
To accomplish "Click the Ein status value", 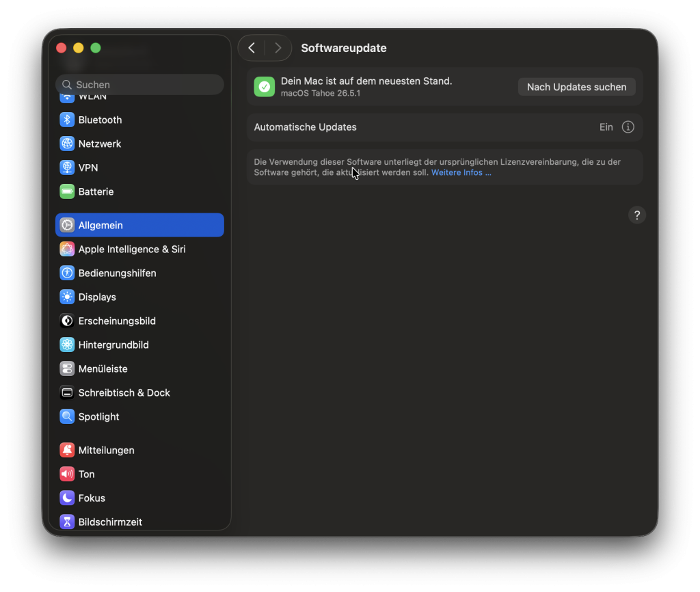I will coord(606,127).
